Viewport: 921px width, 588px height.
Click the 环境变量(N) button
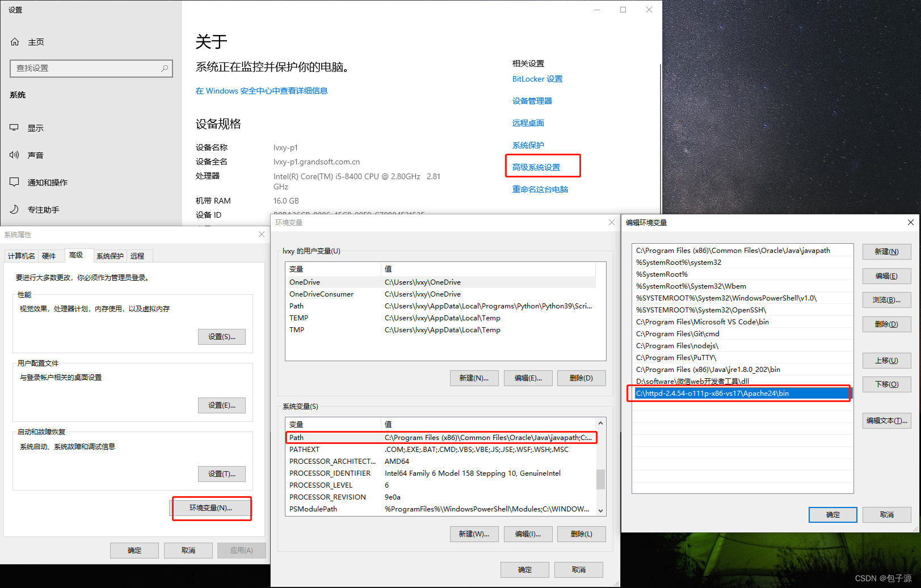coord(211,507)
